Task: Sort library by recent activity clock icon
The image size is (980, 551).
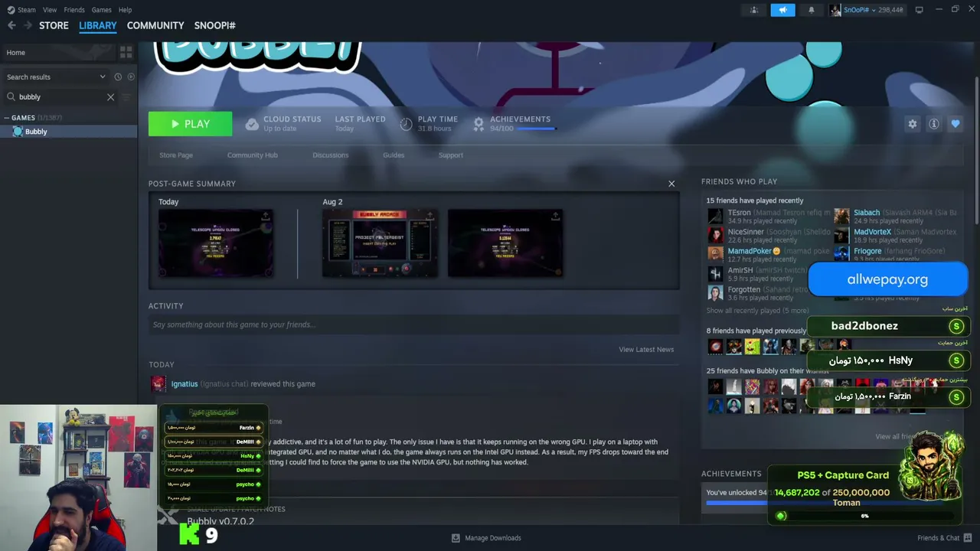Action: tap(118, 77)
